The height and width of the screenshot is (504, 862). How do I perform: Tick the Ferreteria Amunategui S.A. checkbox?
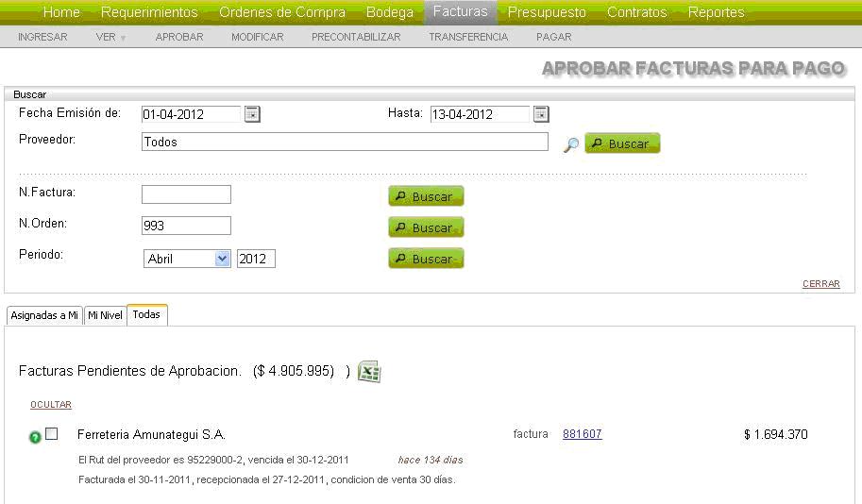click(x=51, y=433)
